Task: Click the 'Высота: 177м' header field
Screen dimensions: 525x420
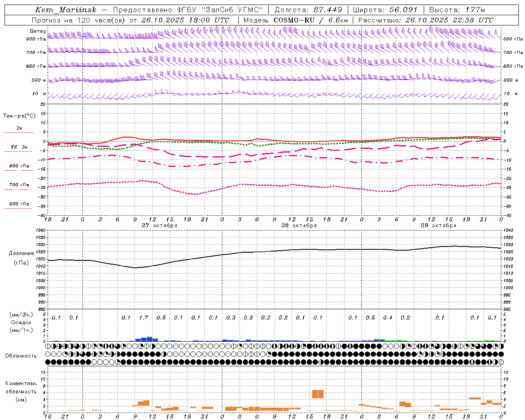Action: [x=457, y=10]
